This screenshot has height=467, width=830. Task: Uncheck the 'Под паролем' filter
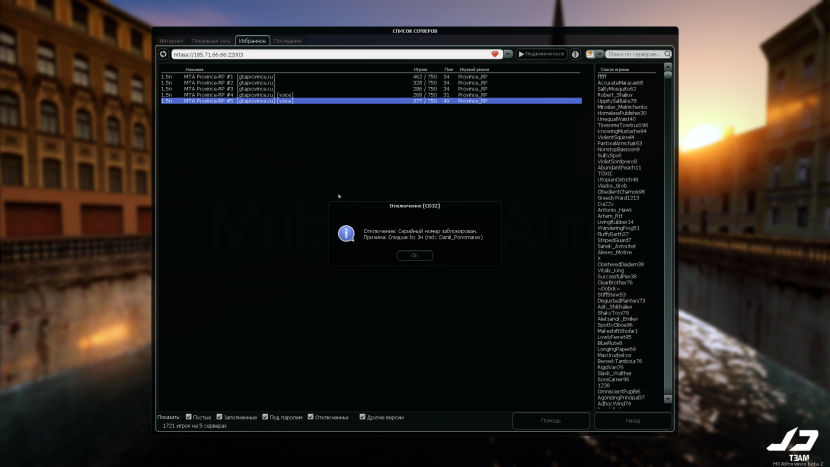(x=263, y=416)
